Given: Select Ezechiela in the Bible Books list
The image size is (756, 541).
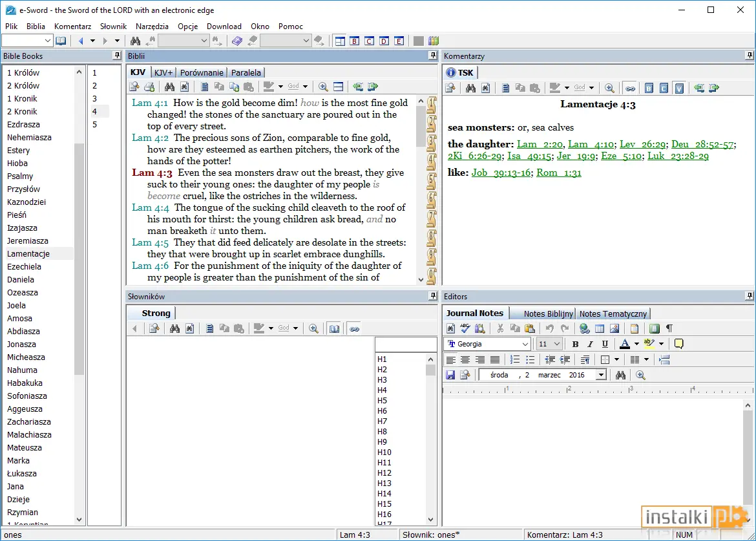Looking at the screenshot, I should [24, 267].
